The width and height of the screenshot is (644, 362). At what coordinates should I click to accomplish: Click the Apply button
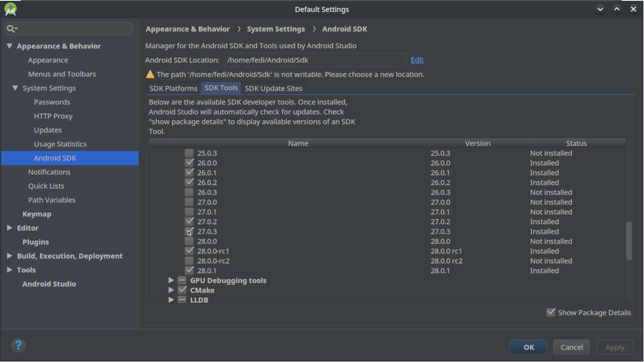(615, 347)
